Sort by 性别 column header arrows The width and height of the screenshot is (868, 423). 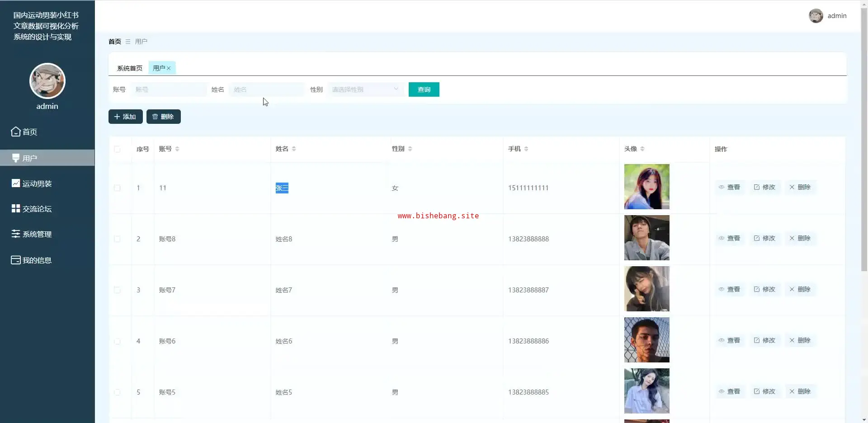tap(410, 149)
